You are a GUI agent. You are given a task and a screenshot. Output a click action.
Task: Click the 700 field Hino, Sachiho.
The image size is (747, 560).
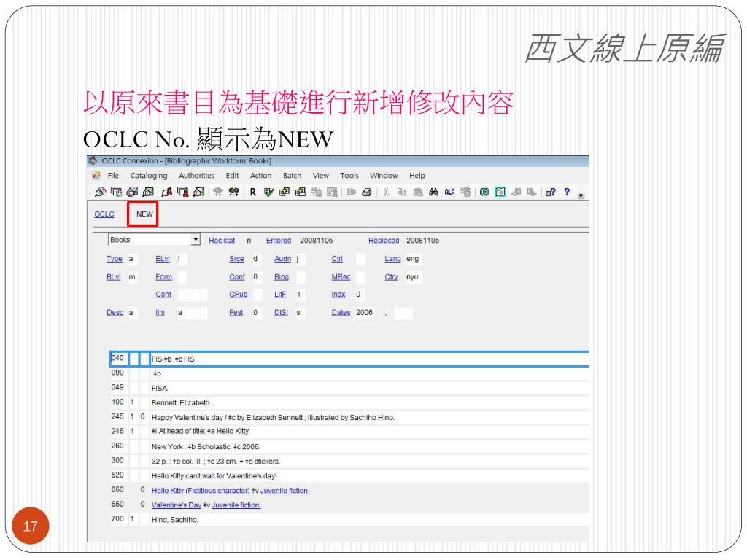174,519
